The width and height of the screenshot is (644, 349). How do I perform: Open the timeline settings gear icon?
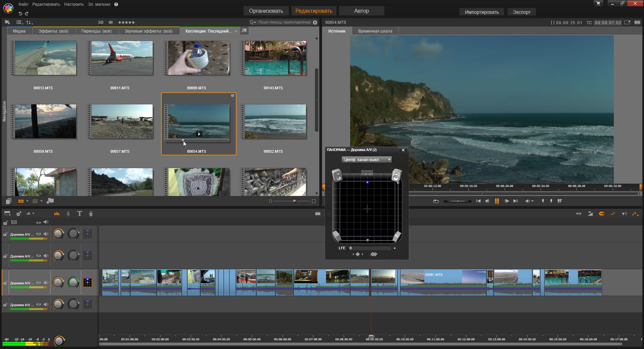[x=19, y=214]
